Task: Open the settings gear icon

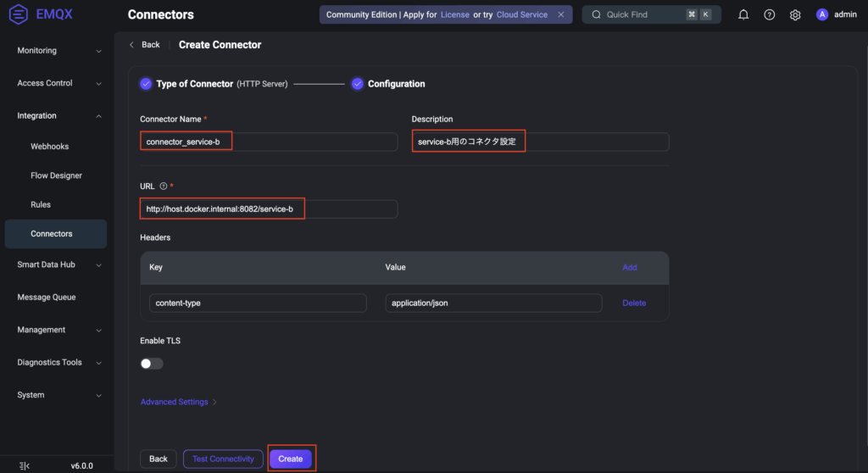Action: tap(795, 14)
